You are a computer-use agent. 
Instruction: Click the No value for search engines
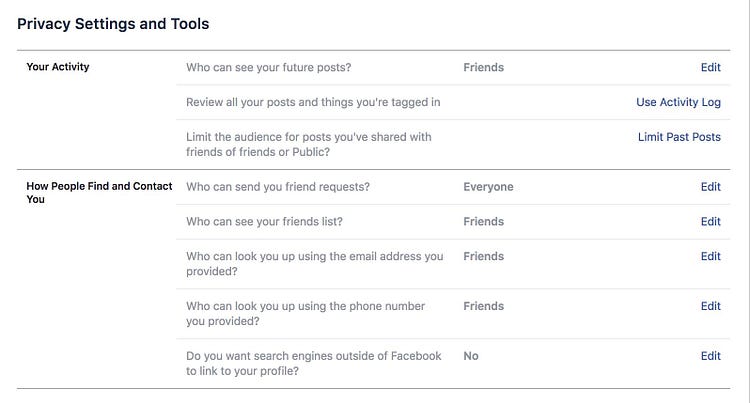point(471,356)
